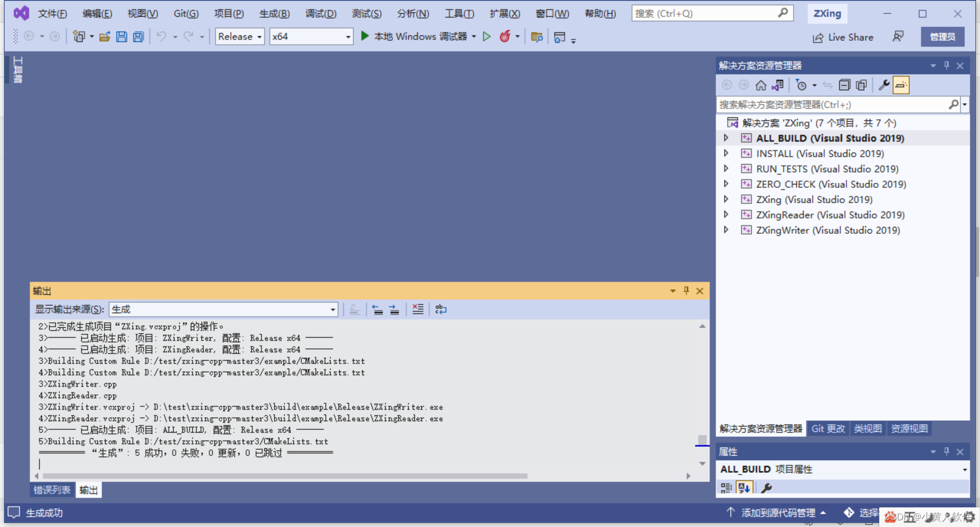The height and width of the screenshot is (527, 980).
Task: Open the Git(G) menu
Action: tap(186, 14)
